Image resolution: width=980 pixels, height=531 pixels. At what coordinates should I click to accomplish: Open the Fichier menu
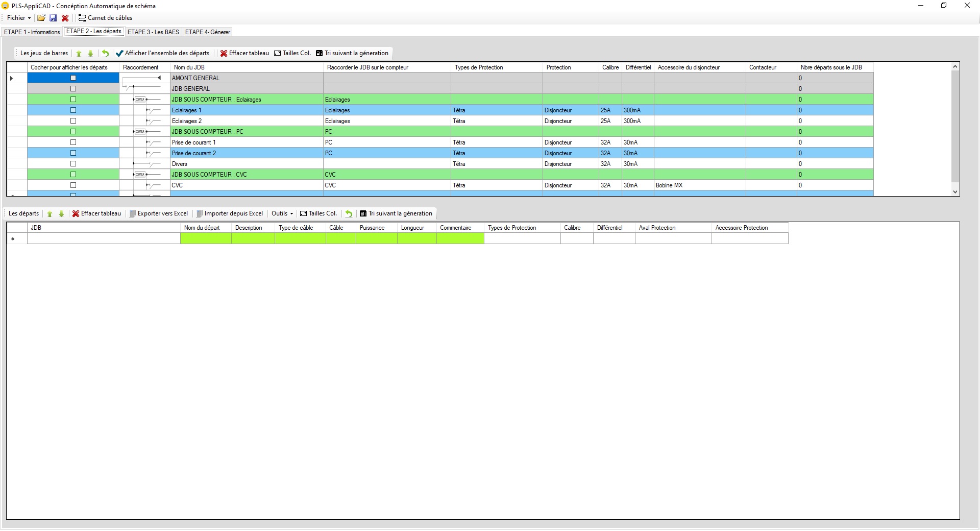tap(19, 18)
